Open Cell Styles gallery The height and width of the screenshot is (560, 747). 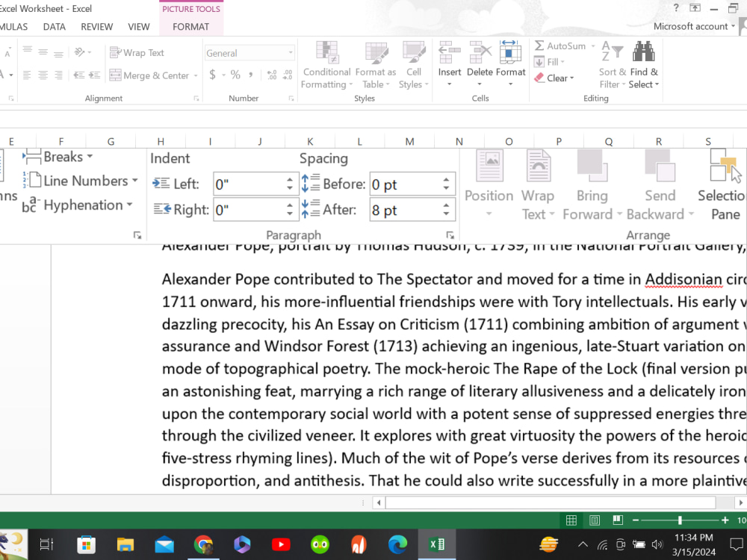point(414,65)
